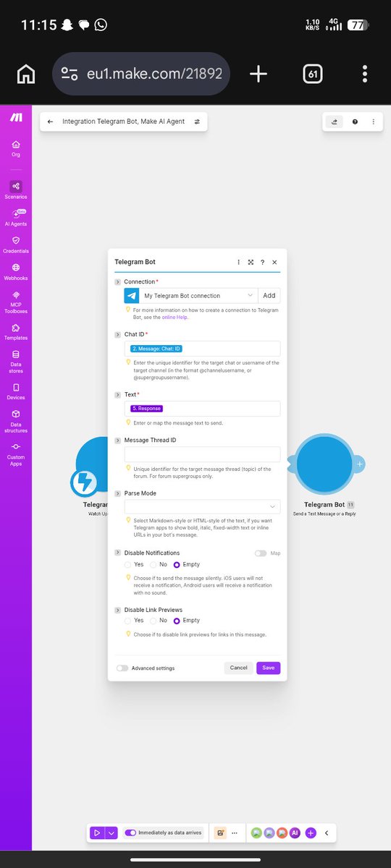Screen dimensions: 391x868
Task: Click the scenario name Integration Telegram Bot
Action: (125, 122)
